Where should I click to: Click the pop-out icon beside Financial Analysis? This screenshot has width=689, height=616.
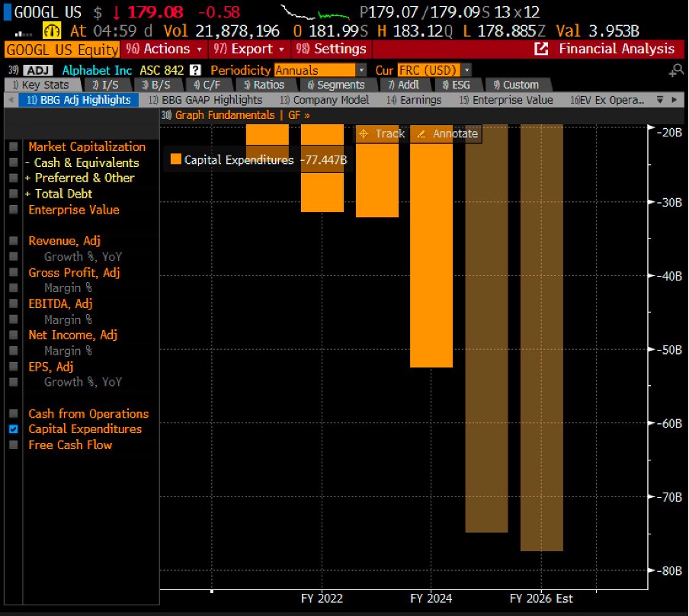541,49
